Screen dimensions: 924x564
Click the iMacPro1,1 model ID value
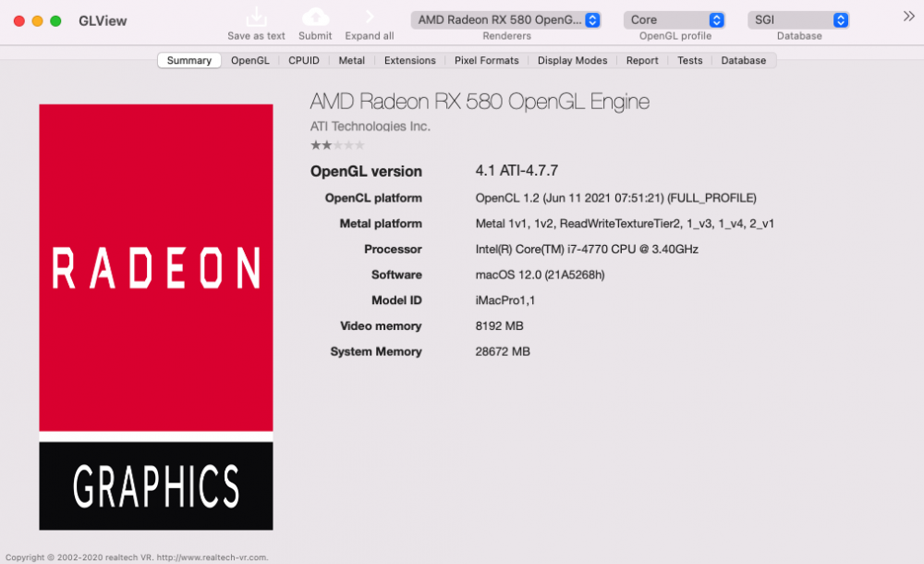coord(505,300)
